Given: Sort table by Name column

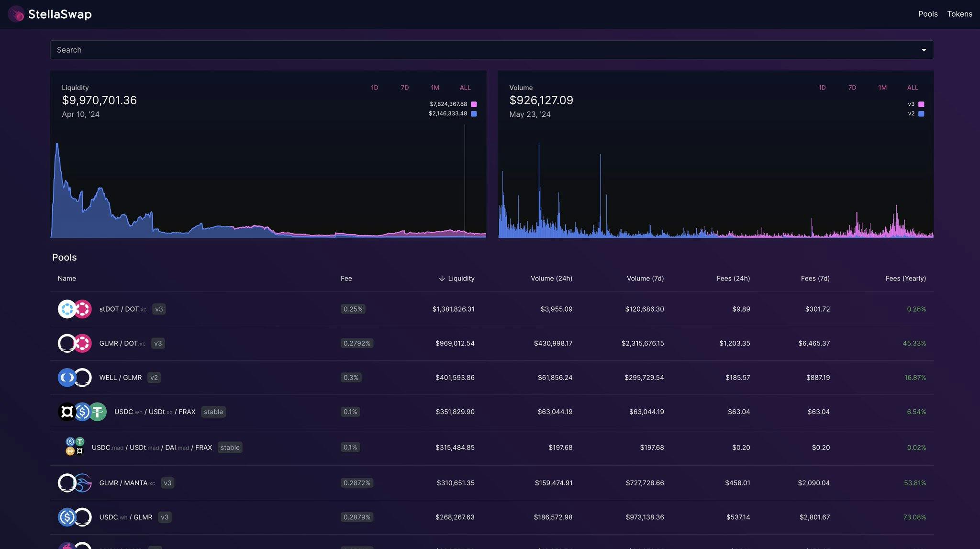Looking at the screenshot, I should (x=67, y=279).
